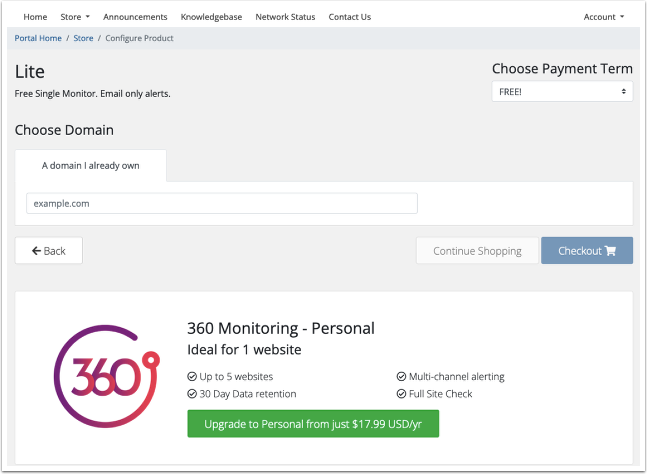Click the 'Lite' product heading
This screenshot has height=474, width=647.
pyautogui.click(x=30, y=71)
